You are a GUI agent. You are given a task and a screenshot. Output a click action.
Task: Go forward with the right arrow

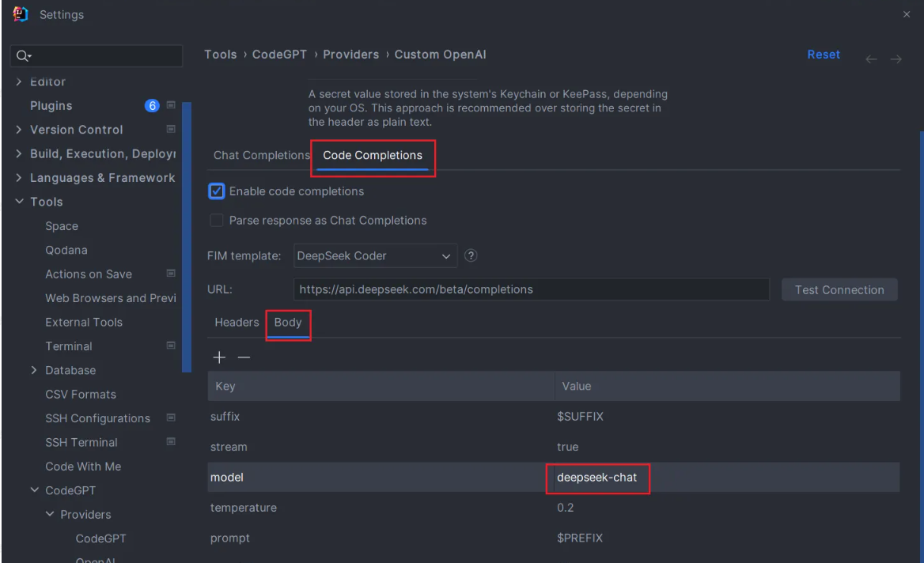click(x=896, y=59)
